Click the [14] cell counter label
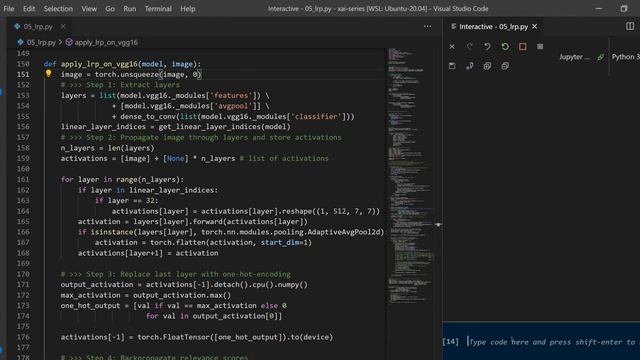640x360 pixels. [451, 342]
